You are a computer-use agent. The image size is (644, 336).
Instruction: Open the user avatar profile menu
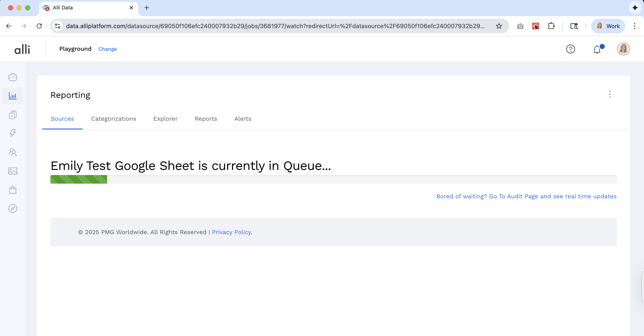[x=623, y=49]
